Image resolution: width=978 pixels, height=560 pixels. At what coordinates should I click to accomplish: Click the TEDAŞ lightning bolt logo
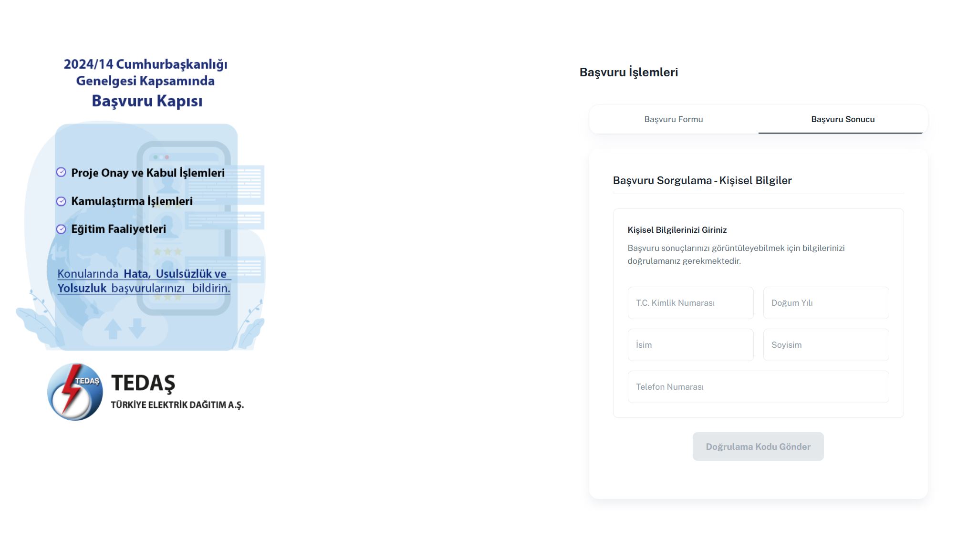point(75,392)
